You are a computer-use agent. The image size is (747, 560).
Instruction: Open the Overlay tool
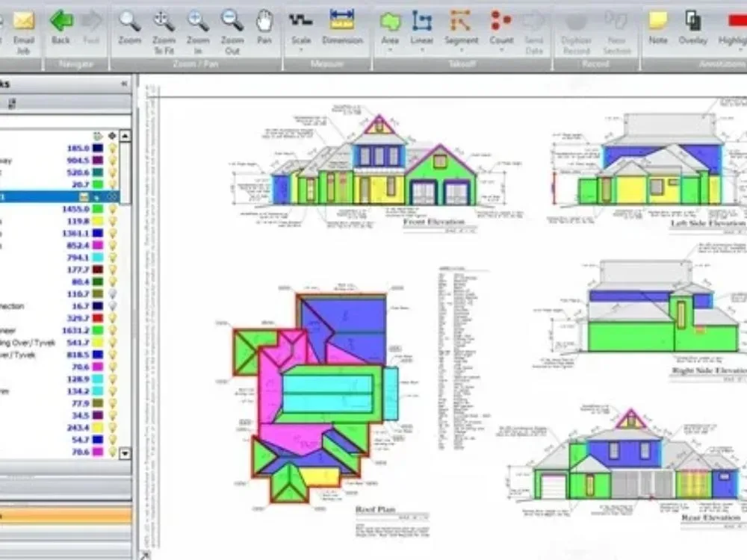[693, 22]
